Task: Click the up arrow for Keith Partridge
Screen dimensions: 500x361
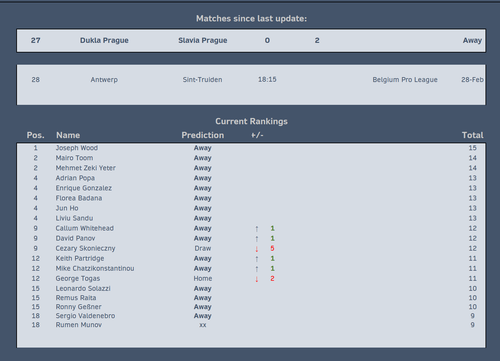Action: (x=257, y=259)
